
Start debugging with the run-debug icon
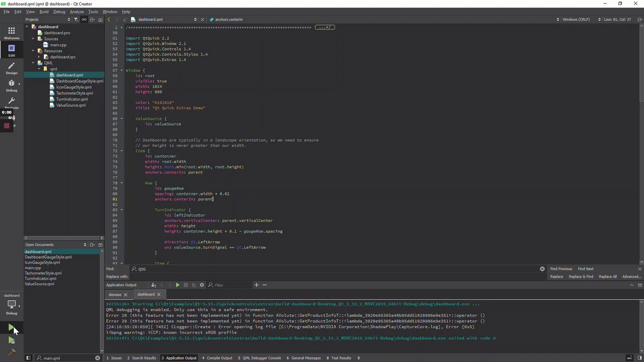tap(11, 341)
